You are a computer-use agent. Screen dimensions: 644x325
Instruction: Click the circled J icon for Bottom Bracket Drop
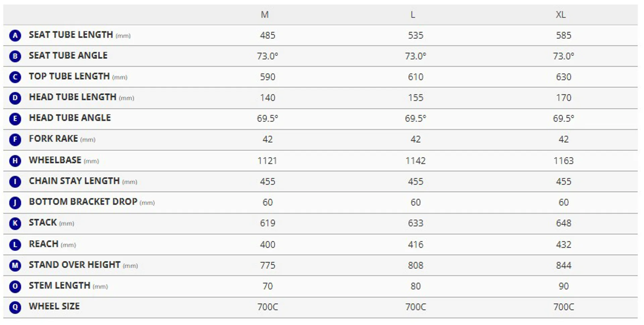pos(15,203)
